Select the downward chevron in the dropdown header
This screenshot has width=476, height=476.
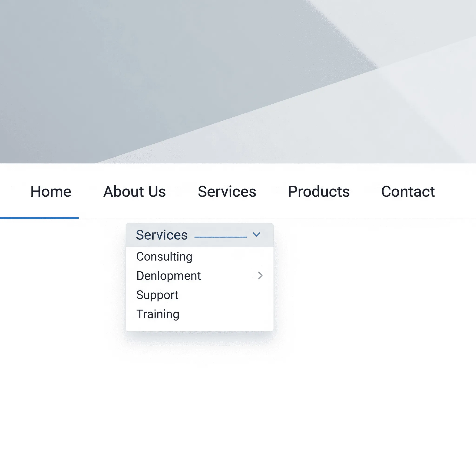pos(256,235)
